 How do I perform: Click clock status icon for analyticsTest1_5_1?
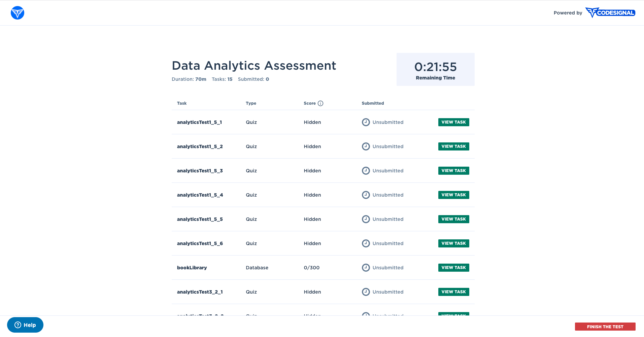(x=366, y=122)
